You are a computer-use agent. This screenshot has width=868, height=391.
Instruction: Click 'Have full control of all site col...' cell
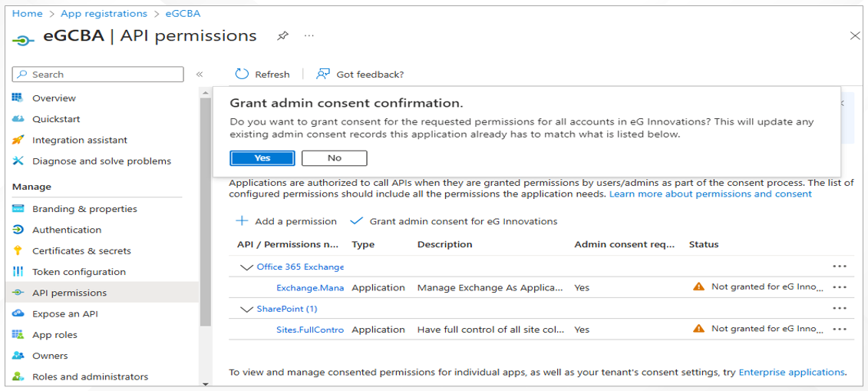[x=491, y=330]
